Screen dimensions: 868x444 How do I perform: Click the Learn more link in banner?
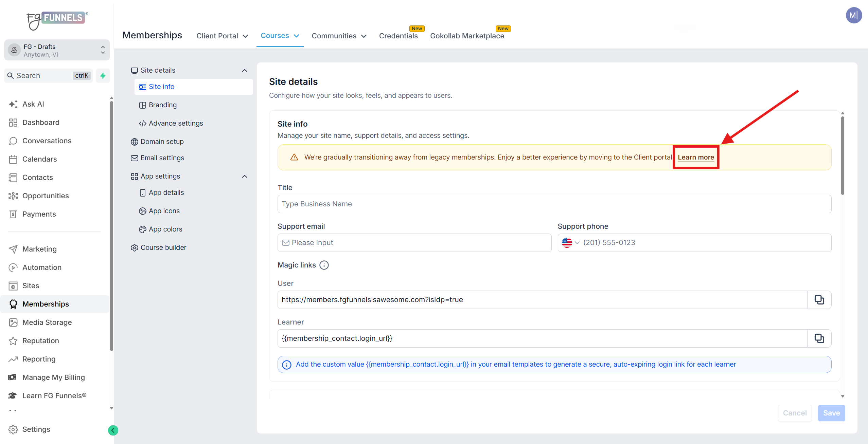[696, 158]
